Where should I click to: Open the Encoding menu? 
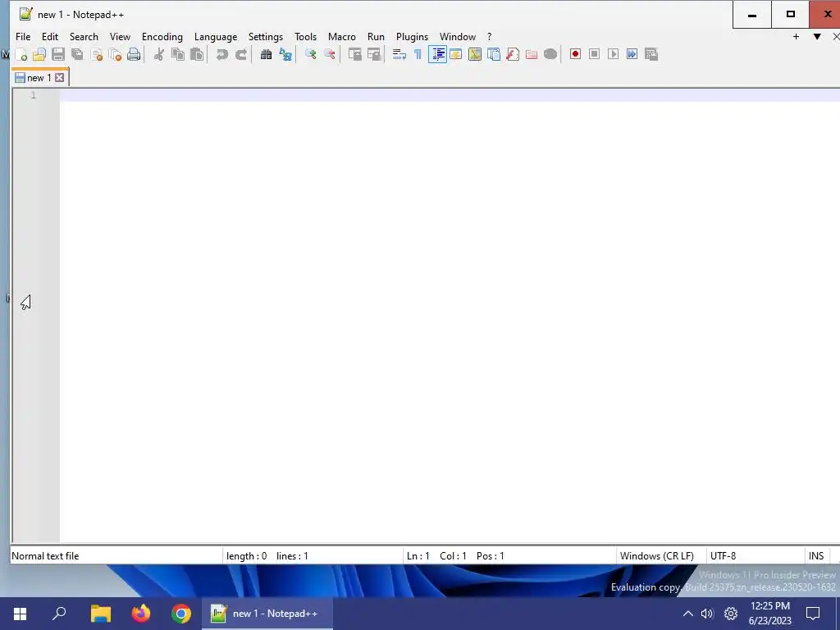pyautogui.click(x=162, y=36)
